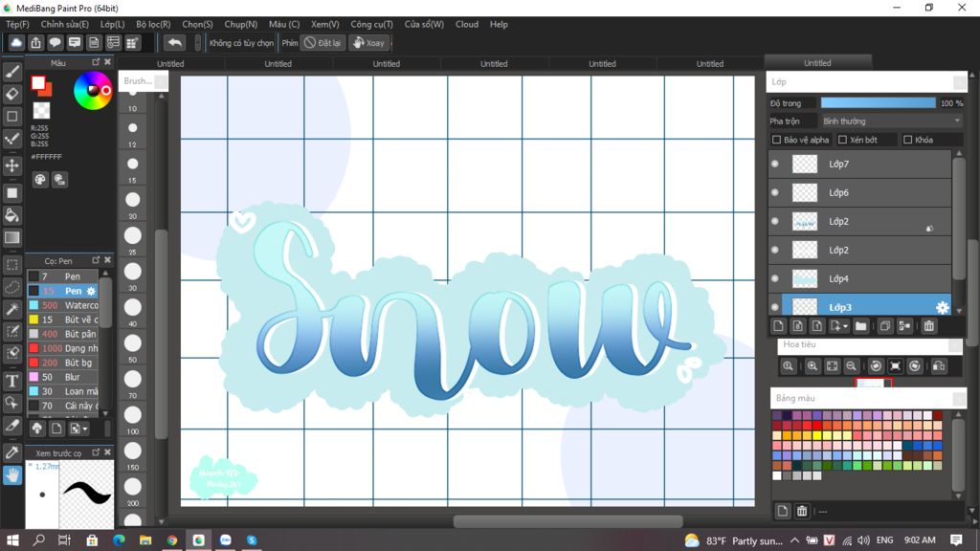
Task: Select the transparent color swatch
Action: coord(41,111)
